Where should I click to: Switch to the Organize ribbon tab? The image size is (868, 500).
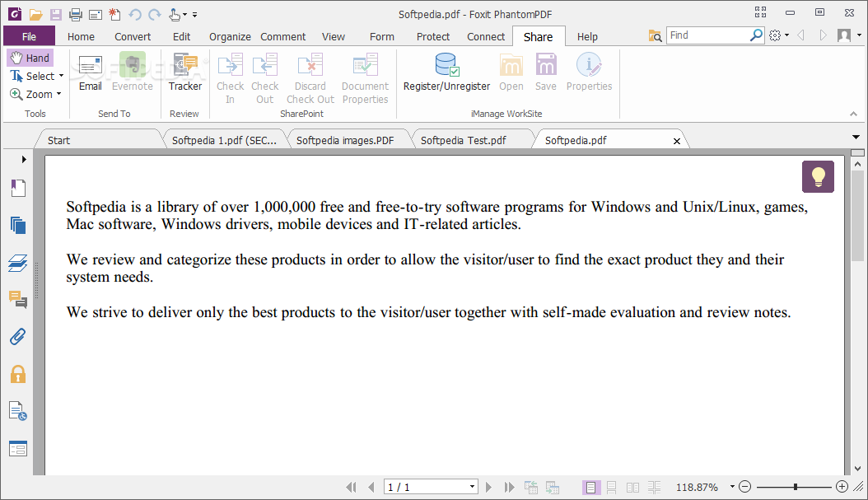pyautogui.click(x=230, y=36)
